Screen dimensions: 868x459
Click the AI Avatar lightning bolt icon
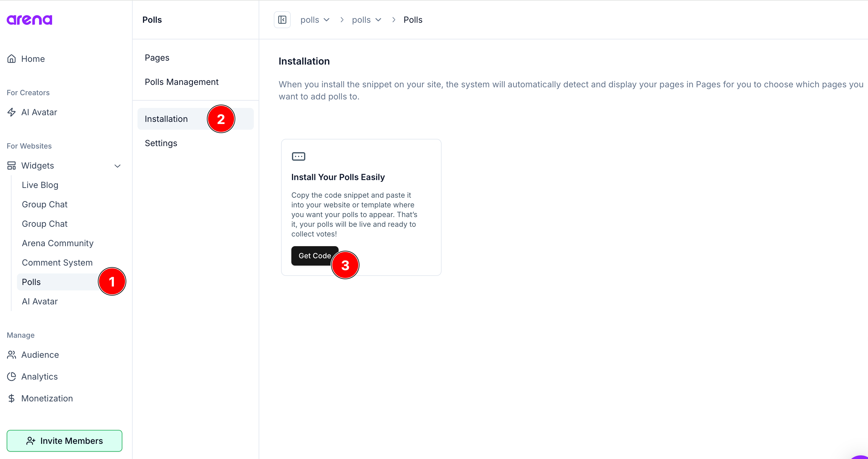pos(12,112)
